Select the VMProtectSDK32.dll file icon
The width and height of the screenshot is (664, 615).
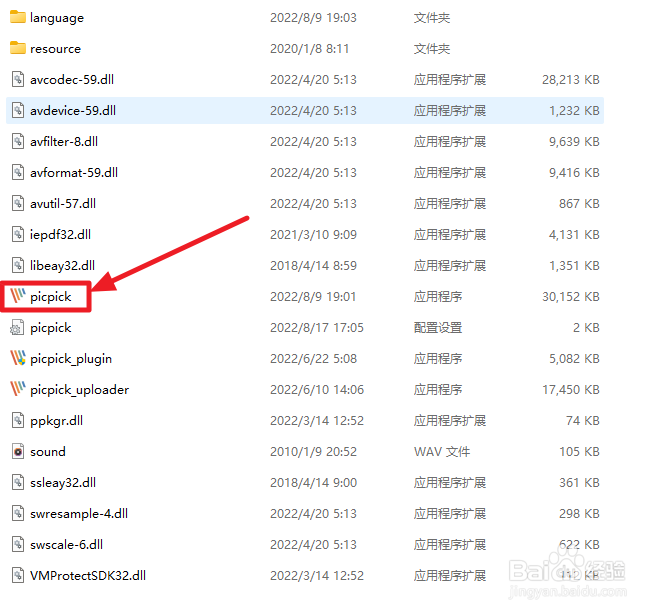coord(18,575)
